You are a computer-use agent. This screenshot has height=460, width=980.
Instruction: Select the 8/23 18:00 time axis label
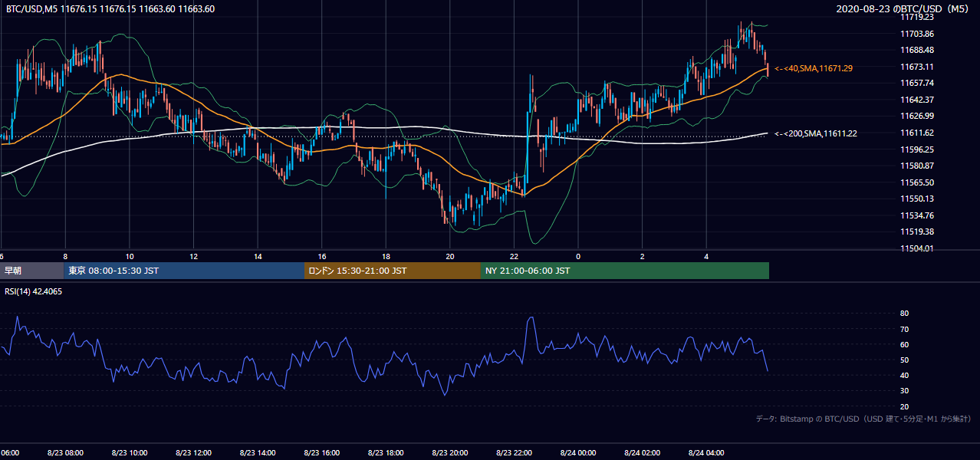point(386,453)
